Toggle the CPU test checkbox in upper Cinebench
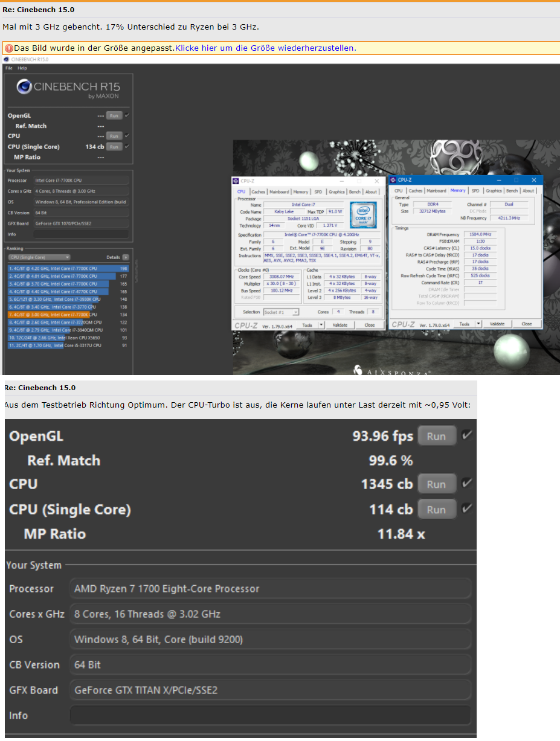560x741 pixels. [x=127, y=136]
